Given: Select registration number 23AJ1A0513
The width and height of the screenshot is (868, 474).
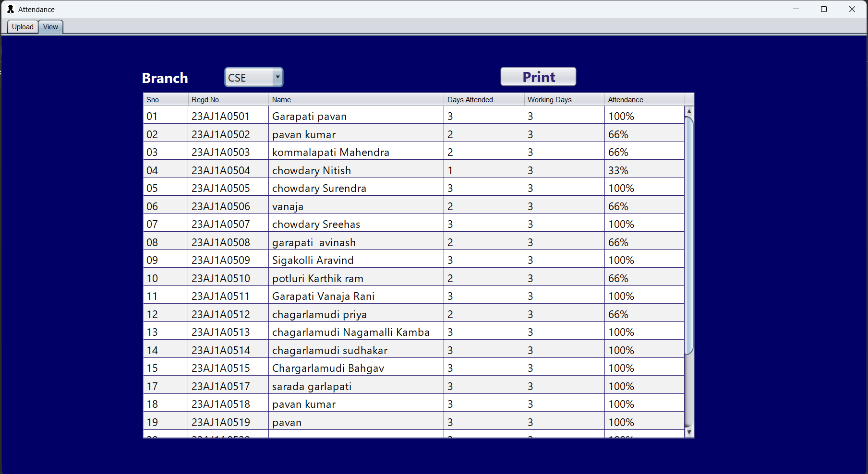Looking at the screenshot, I should [x=228, y=332].
